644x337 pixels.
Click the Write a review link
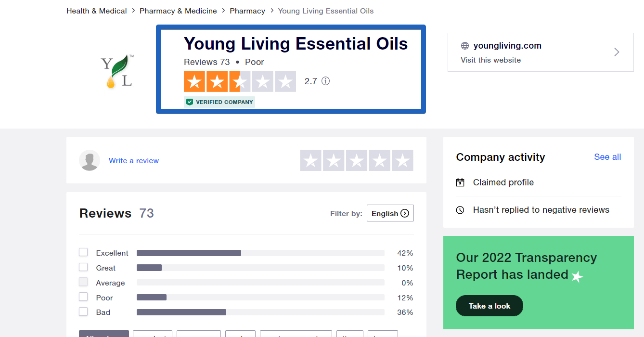pyautogui.click(x=134, y=161)
